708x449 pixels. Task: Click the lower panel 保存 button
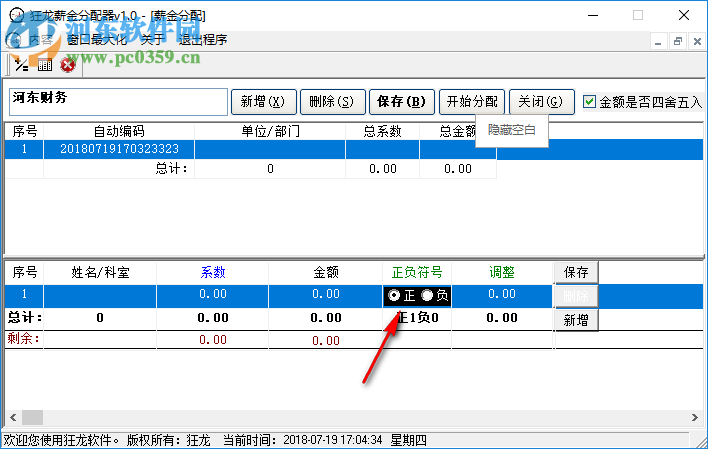click(x=576, y=272)
